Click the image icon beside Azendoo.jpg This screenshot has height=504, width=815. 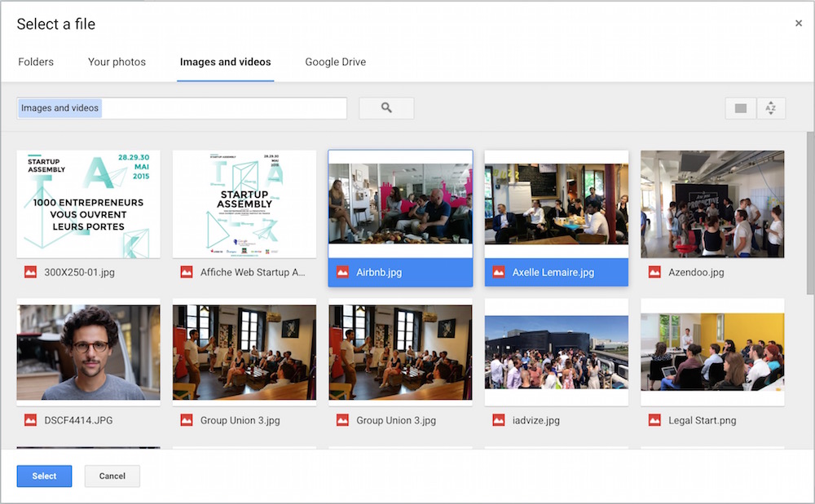654,272
